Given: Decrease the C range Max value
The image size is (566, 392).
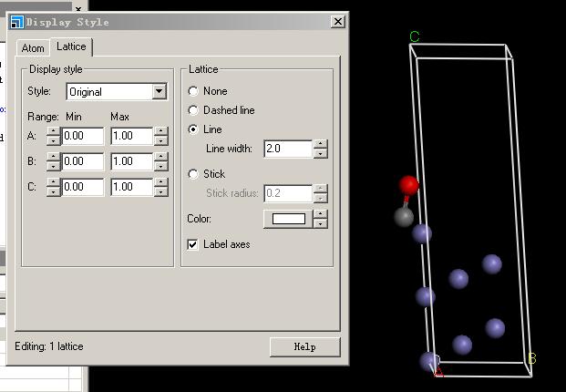Looking at the screenshot, I should tap(160, 191).
